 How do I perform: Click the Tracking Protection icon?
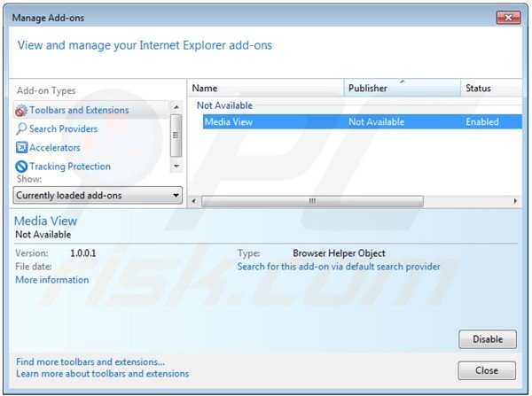[21, 167]
